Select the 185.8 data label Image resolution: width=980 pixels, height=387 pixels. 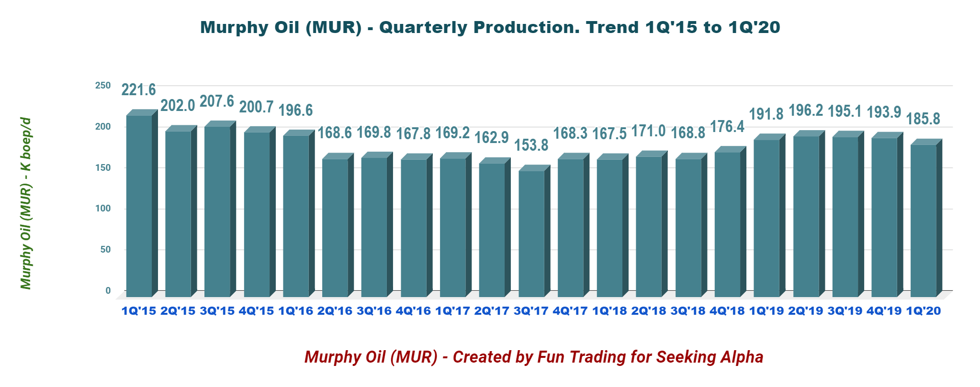point(924,119)
